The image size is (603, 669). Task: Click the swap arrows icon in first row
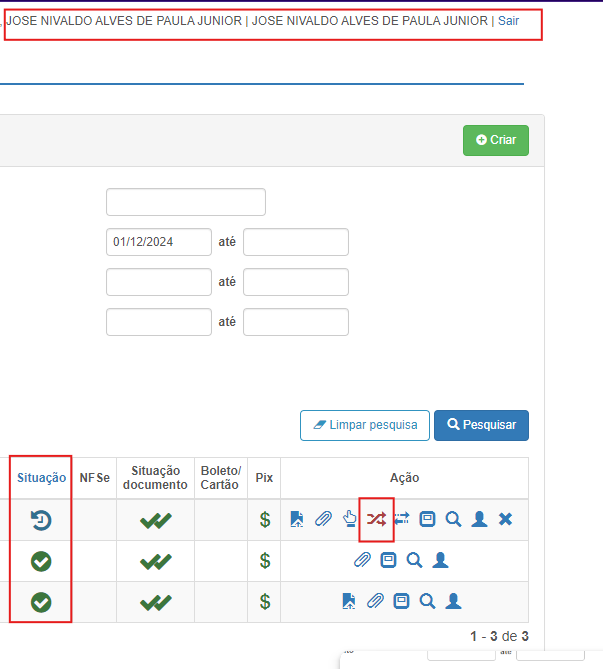point(401,519)
